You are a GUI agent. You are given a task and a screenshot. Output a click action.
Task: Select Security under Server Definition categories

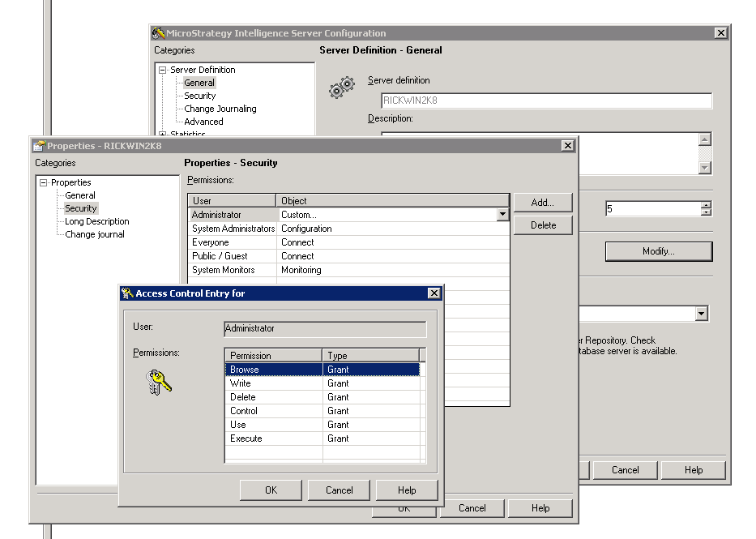coord(200,95)
